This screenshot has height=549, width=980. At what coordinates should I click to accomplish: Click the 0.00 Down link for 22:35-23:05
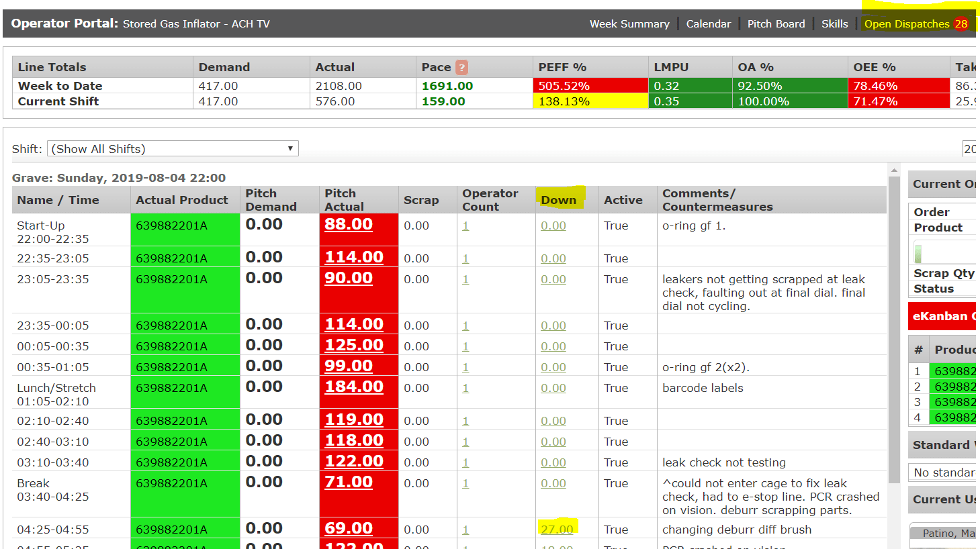point(553,258)
